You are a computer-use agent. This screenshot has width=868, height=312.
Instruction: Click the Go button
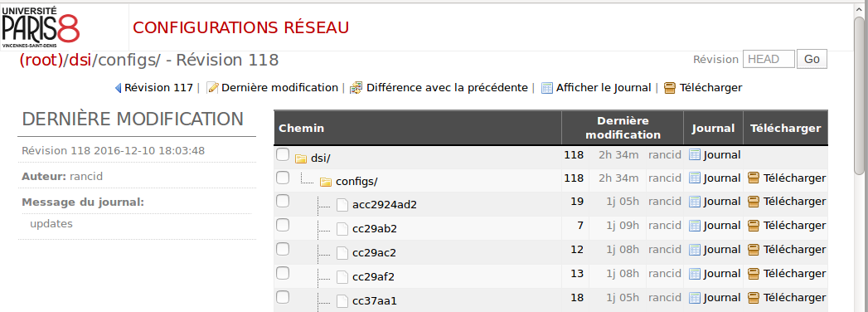[x=812, y=59]
